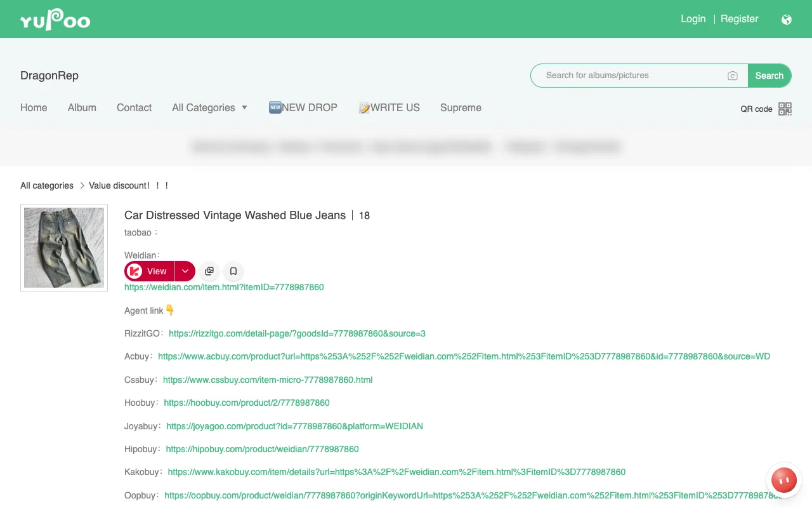Open the language globe icon

click(x=787, y=19)
